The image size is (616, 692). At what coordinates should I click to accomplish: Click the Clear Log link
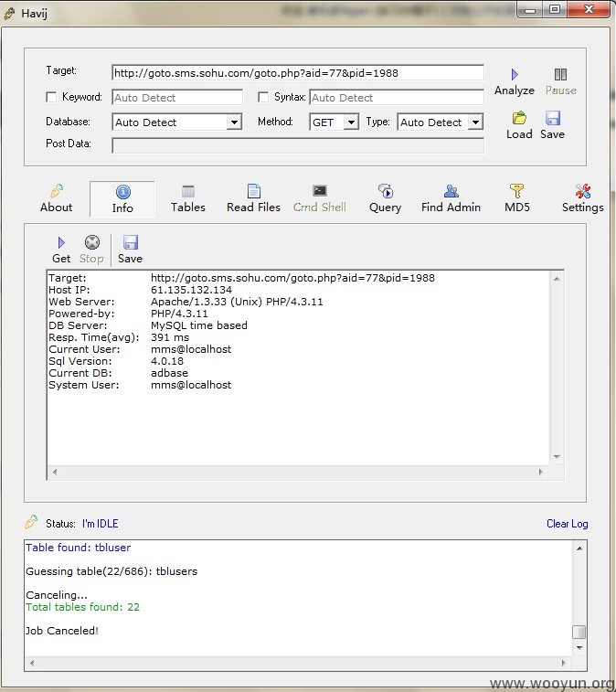pyautogui.click(x=567, y=524)
